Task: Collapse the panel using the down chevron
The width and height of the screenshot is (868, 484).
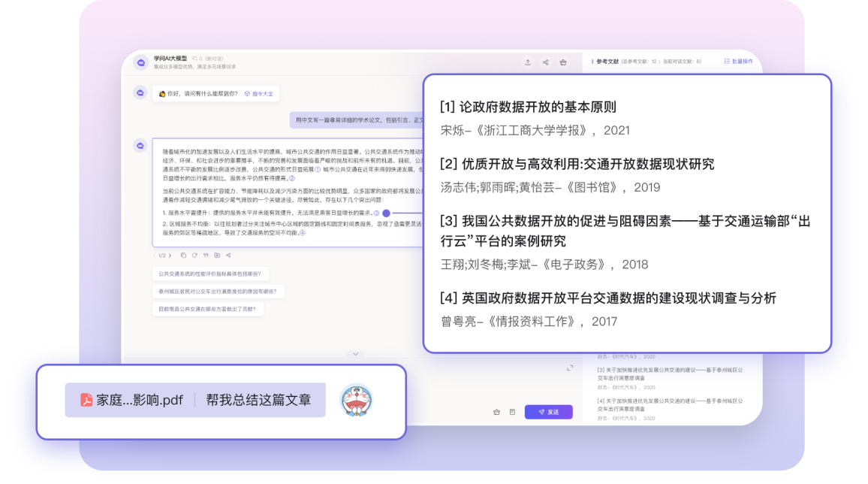Action: tap(355, 352)
